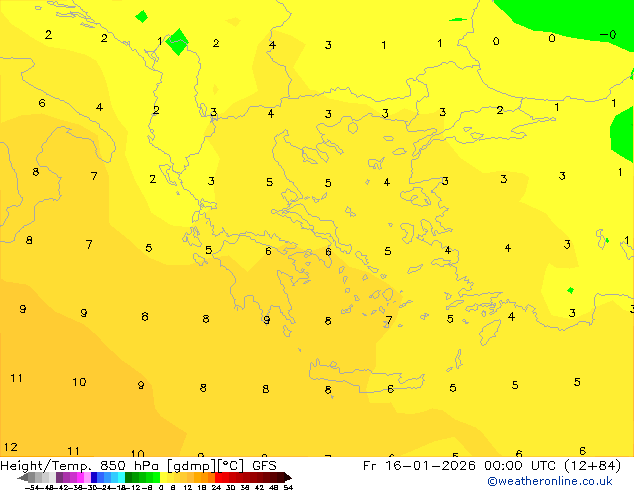The height and width of the screenshot is (490, 634).
Task: Select the '-0' temperature value on the map
Action: click(x=608, y=35)
